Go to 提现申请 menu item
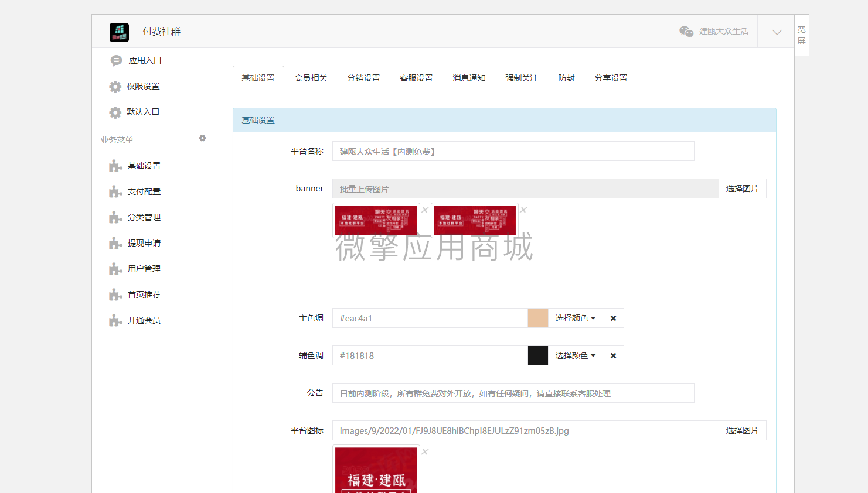The image size is (868, 493). pyautogui.click(x=144, y=243)
